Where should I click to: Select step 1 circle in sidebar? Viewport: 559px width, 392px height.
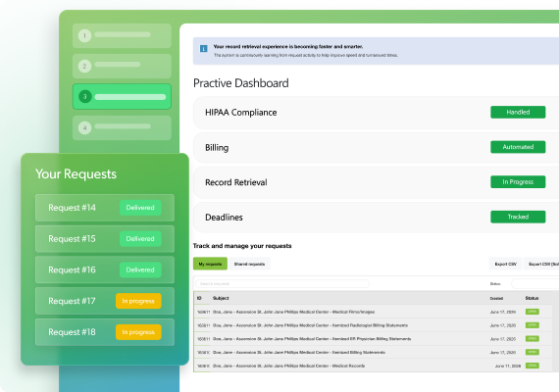coord(85,35)
